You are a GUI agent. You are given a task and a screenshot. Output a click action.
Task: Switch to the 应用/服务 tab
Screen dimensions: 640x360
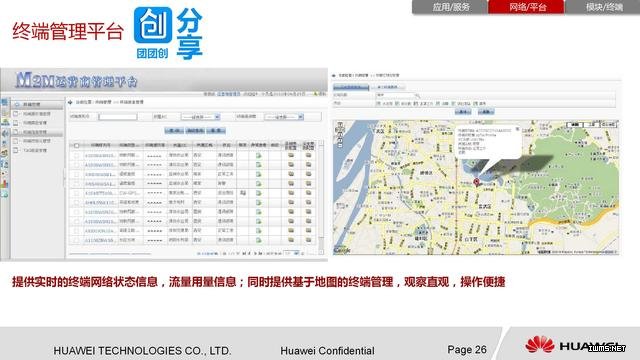[450, 7]
